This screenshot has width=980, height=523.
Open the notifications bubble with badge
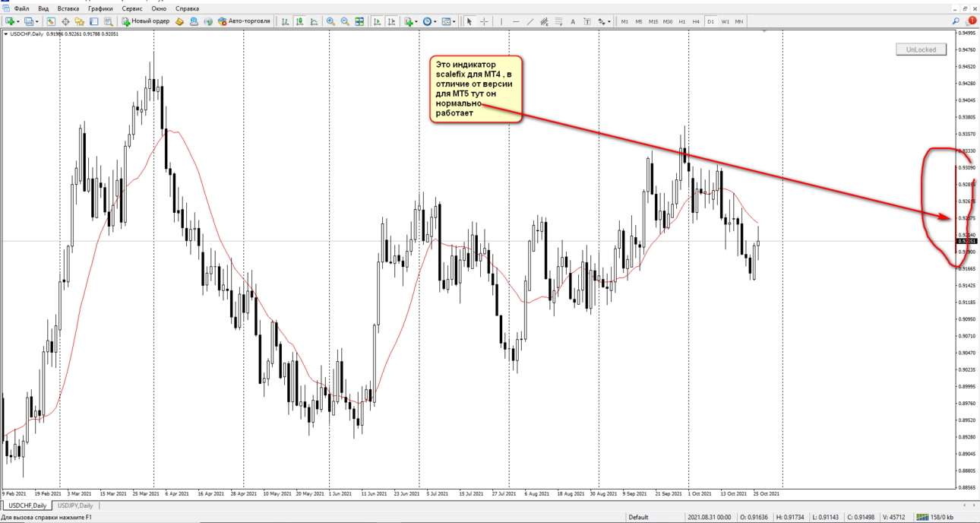(x=970, y=21)
